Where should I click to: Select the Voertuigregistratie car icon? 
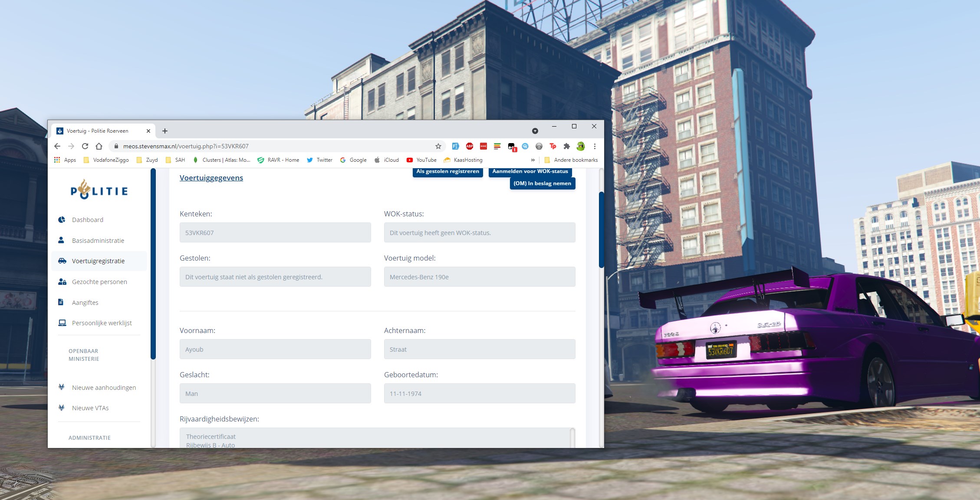coord(62,261)
